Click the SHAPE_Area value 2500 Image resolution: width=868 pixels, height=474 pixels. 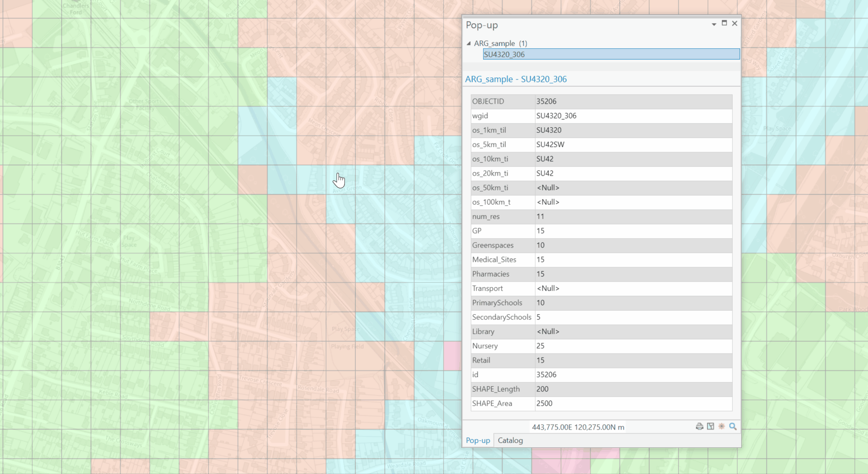point(545,403)
